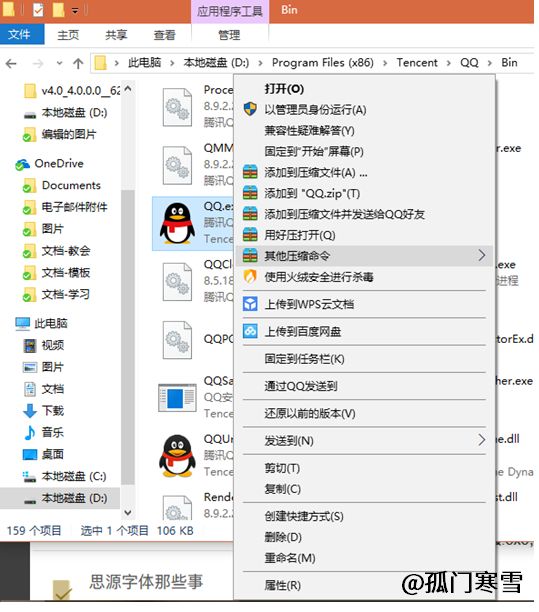The height and width of the screenshot is (612, 539).
Task: Click the 桌面 icon in sidebar
Action: [30, 454]
